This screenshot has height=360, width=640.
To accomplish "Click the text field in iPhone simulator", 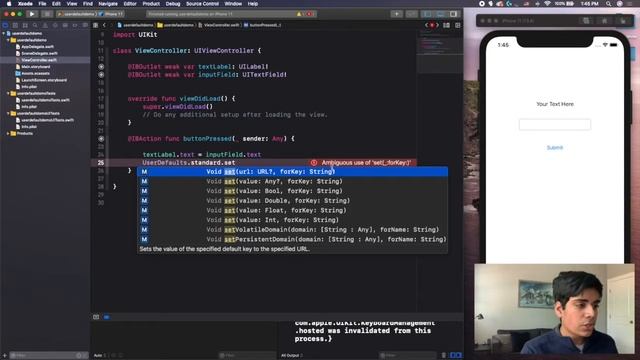I will coord(555,124).
